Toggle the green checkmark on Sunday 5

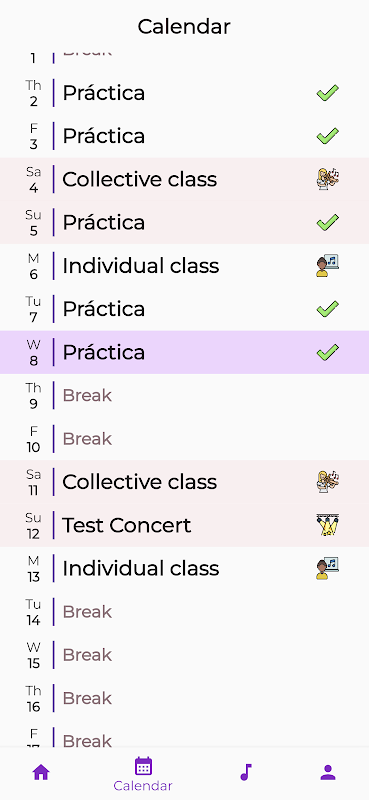click(x=328, y=222)
